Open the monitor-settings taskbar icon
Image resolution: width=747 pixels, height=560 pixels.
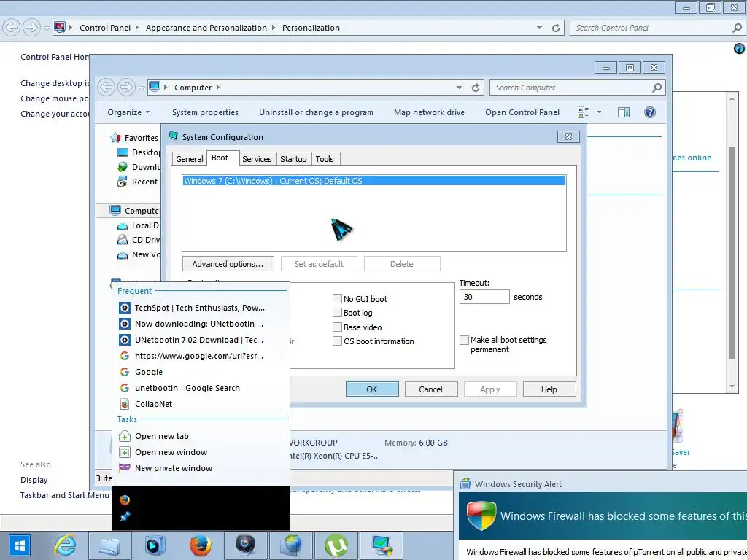tap(382, 545)
